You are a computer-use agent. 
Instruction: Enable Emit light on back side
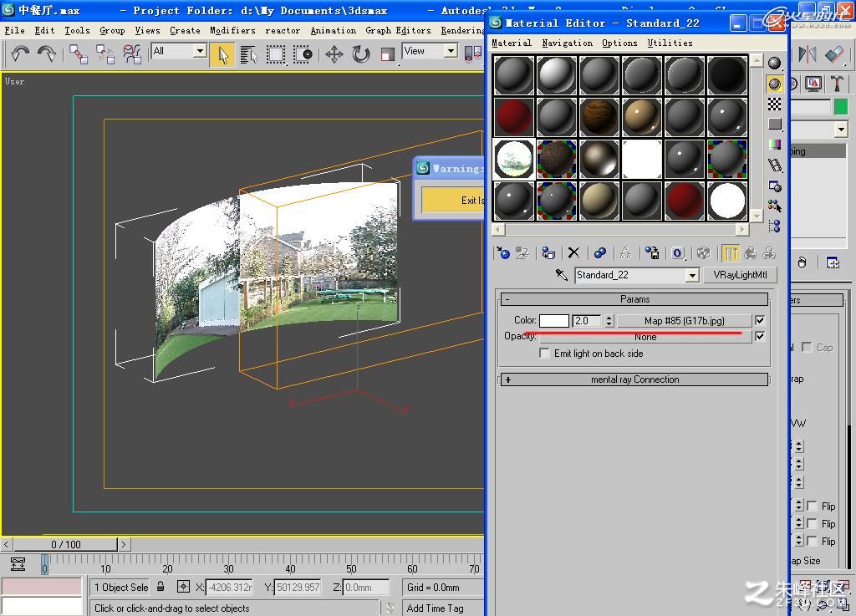[x=544, y=353]
